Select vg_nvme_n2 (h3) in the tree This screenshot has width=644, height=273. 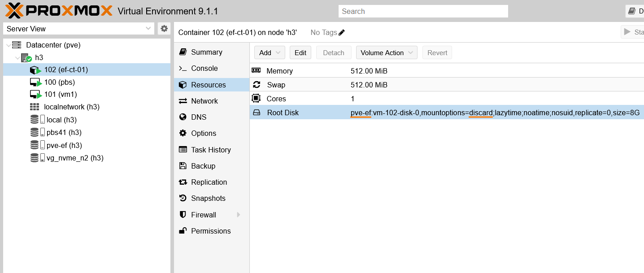[87, 158]
